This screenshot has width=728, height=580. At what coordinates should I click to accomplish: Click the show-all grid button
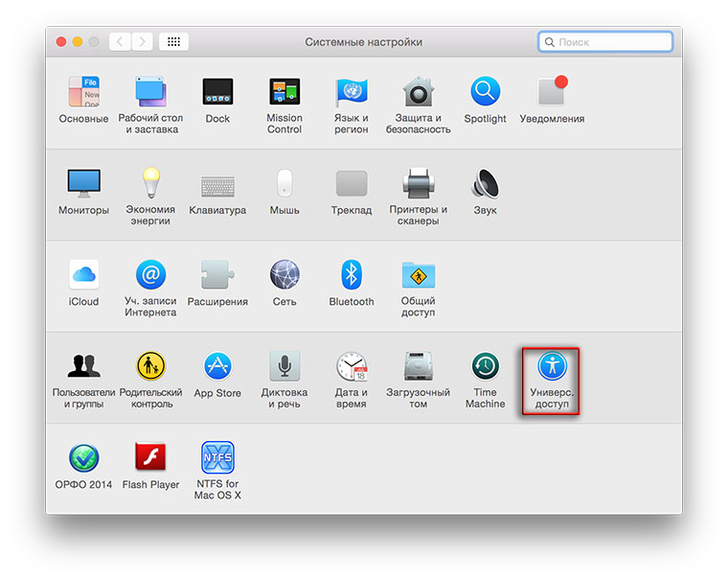[173, 42]
